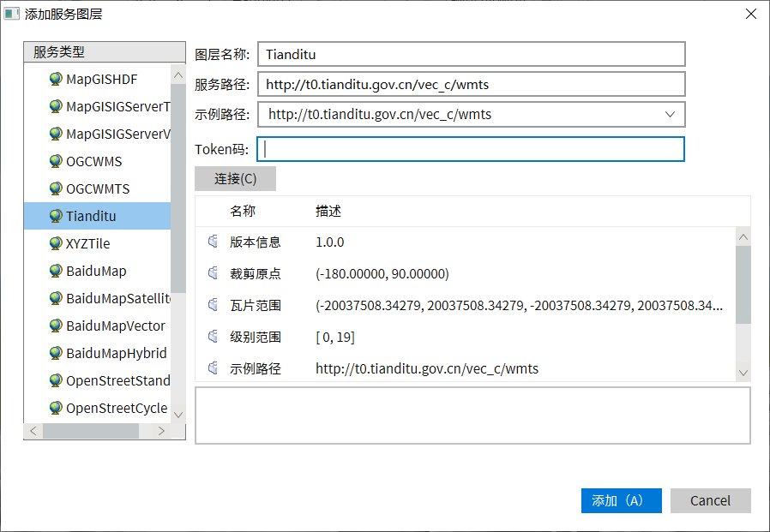Click the 图层名称 input field
Image resolution: width=770 pixels, height=532 pixels.
click(472, 54)
